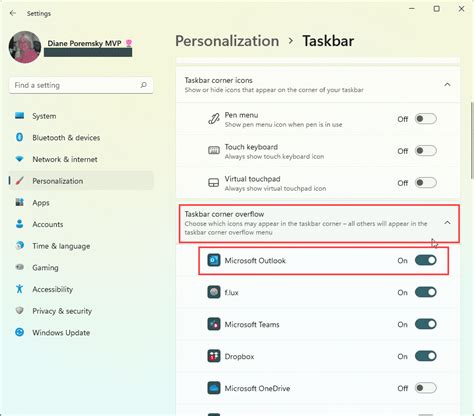This screenshot has width=474, height=416.
Task: Click the back arrow in Settings header
Action: 13,13
